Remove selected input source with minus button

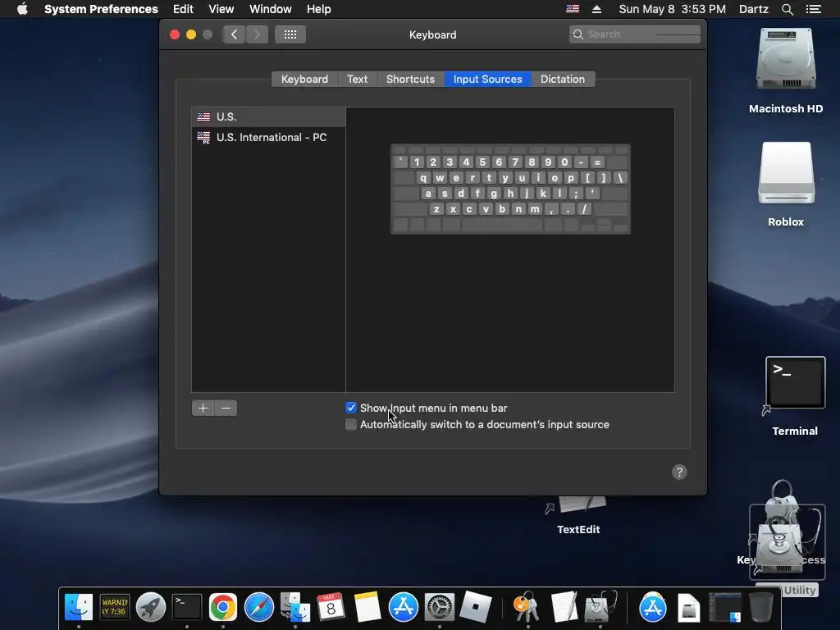click(x=226, y=409)
